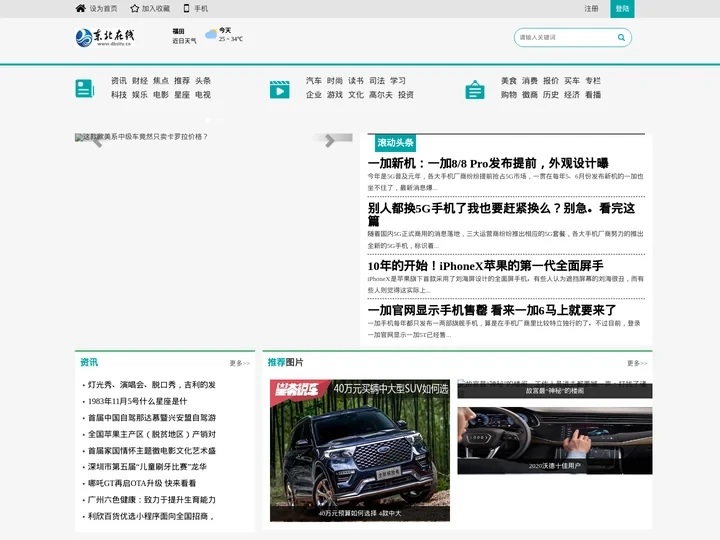The image size is (720, 540).
Task: Open headline 10年的开始！iPhoneX苹果的第一代全面屏手
Action: (485, 266)
